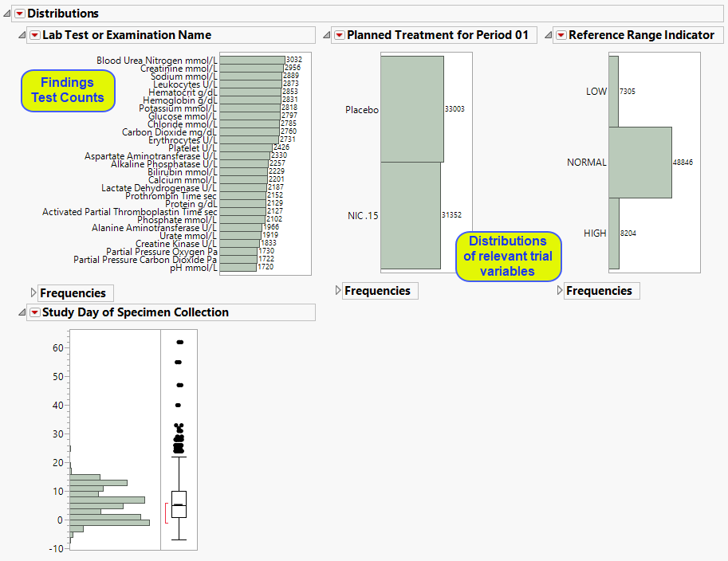Click the Reference Range Indicator title

[642, 35]
